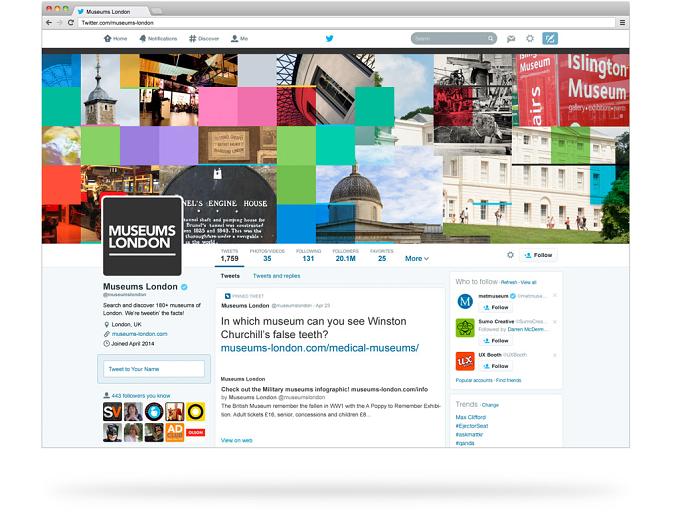The height and width of the screenshot is (510, 680).
Task: Open the Discover section
Action: [x=204, y=39]
